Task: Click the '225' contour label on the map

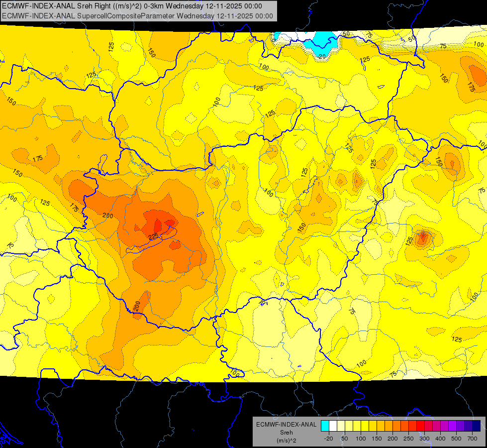Action: 154,236
